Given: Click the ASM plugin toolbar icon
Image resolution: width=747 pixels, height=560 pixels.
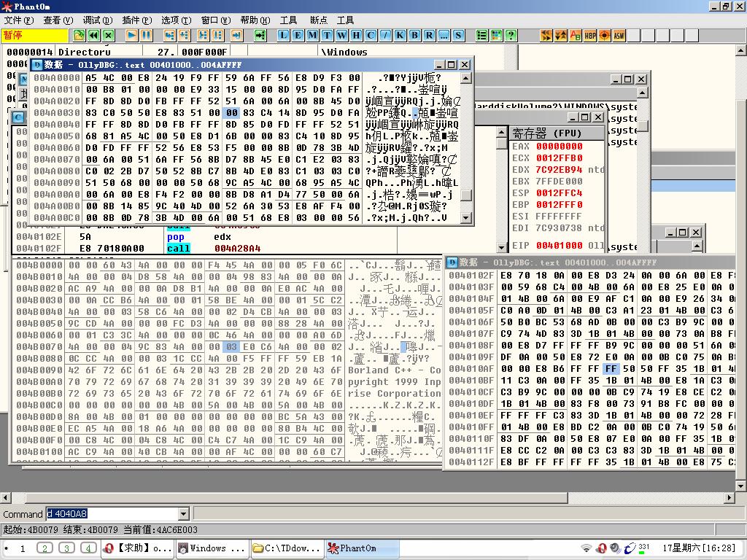Looking at the screenshot, I should 619,35.
